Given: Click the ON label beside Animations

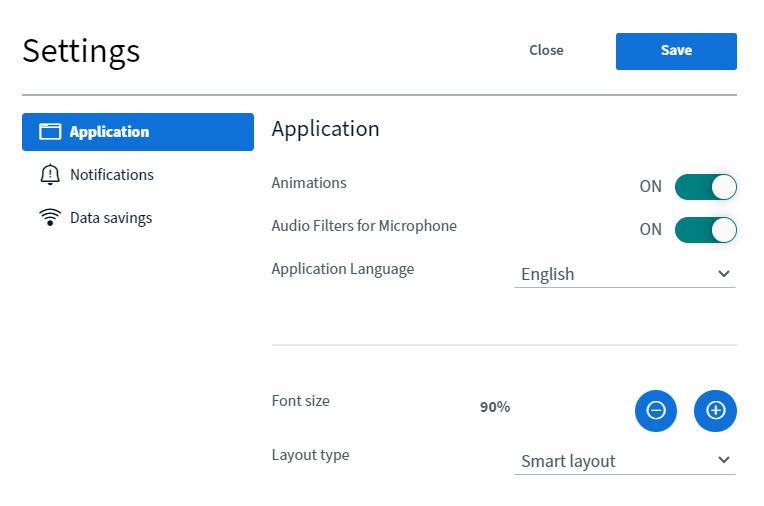Looking at the screenshot, I should click(650, 186).
